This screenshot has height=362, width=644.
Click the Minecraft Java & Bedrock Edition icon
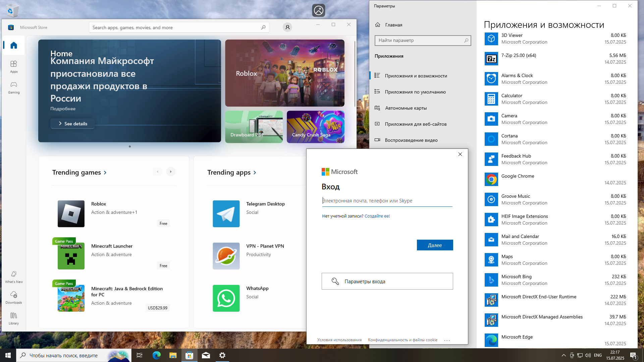point(71,298)
